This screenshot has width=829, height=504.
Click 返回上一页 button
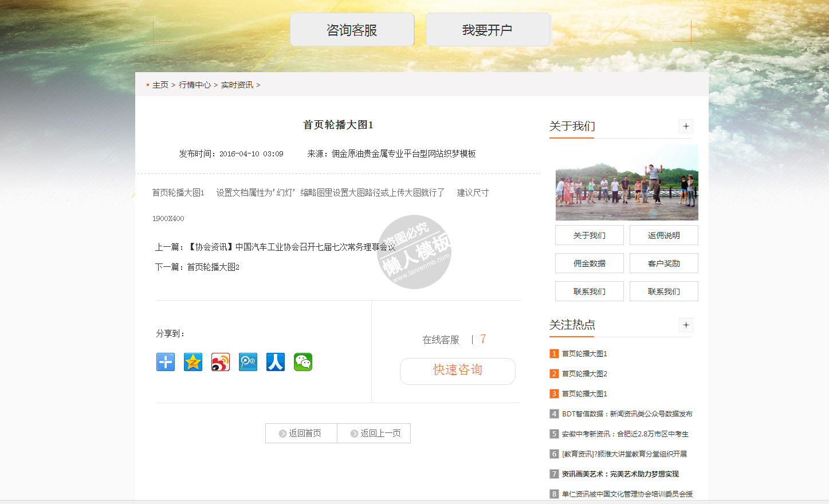(374, 434)
